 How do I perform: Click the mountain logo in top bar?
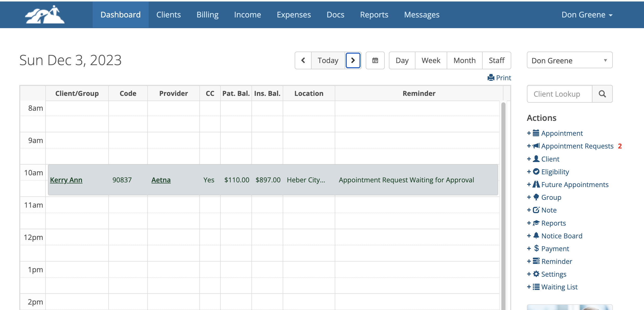44,15
